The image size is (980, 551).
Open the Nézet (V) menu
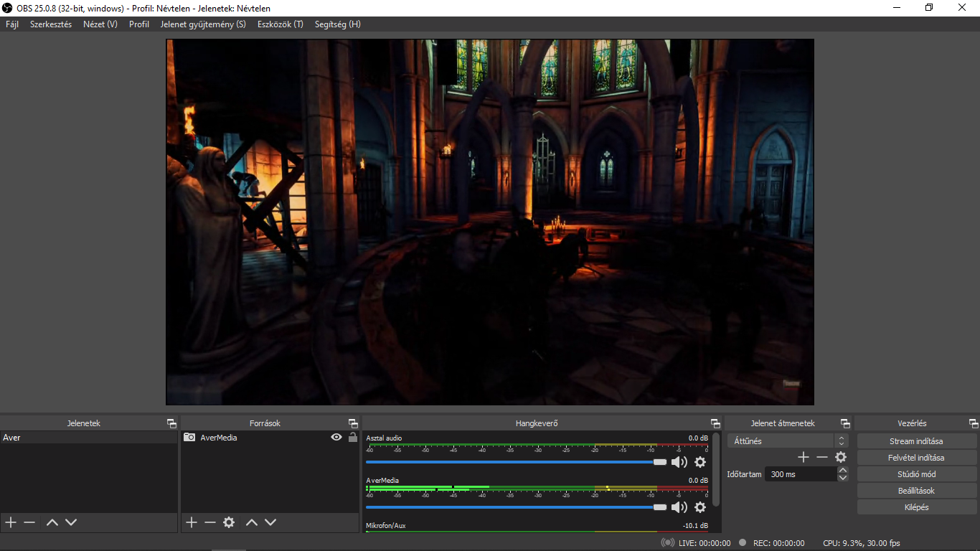(x=100, y=24)
